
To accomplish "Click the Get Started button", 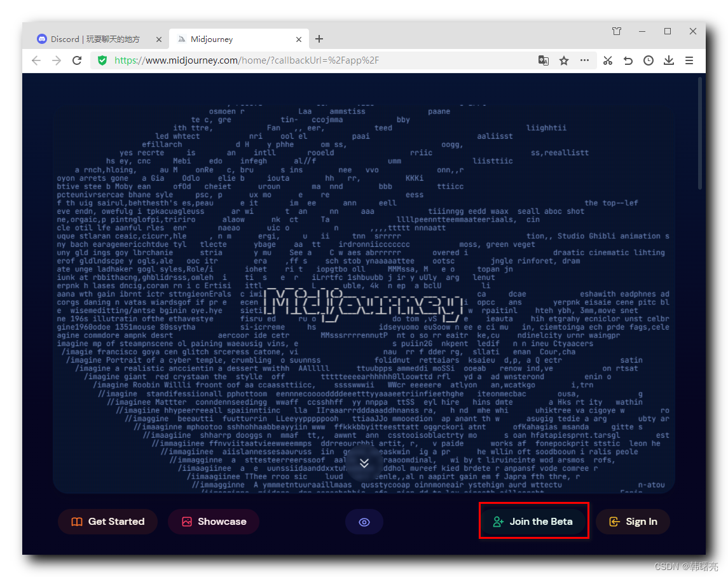I will tap(107, 522).
